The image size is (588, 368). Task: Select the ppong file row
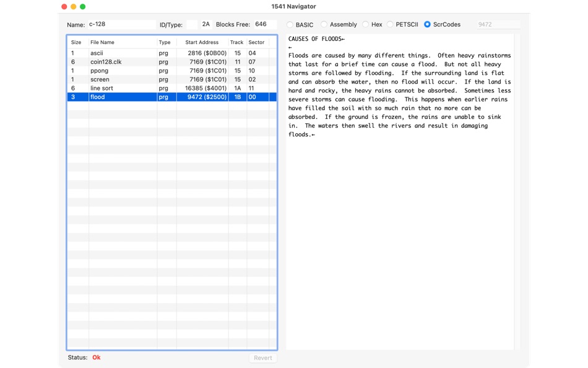point(171,71)
